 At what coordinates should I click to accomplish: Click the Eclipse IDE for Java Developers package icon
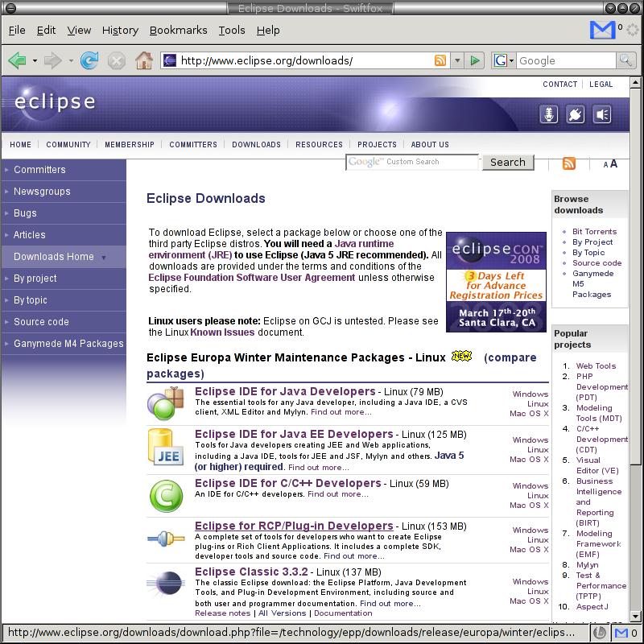[x=165, y=403]
